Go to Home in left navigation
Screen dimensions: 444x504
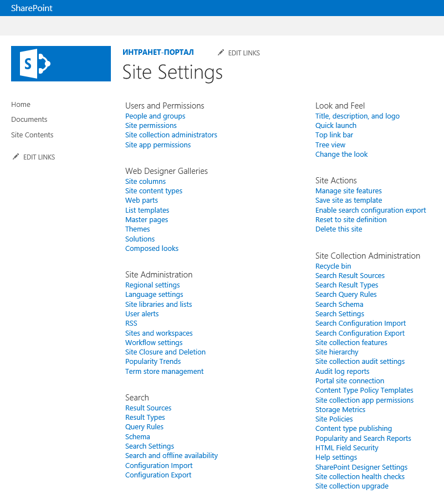pos(21,105)
